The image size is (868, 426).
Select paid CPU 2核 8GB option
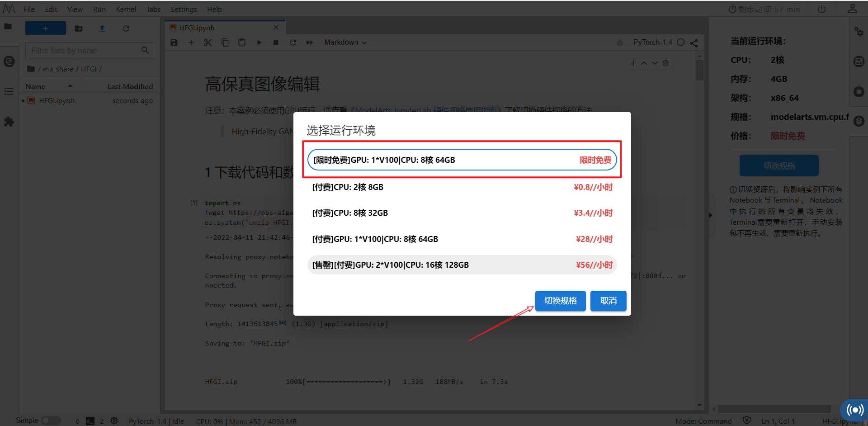point(462,187)
